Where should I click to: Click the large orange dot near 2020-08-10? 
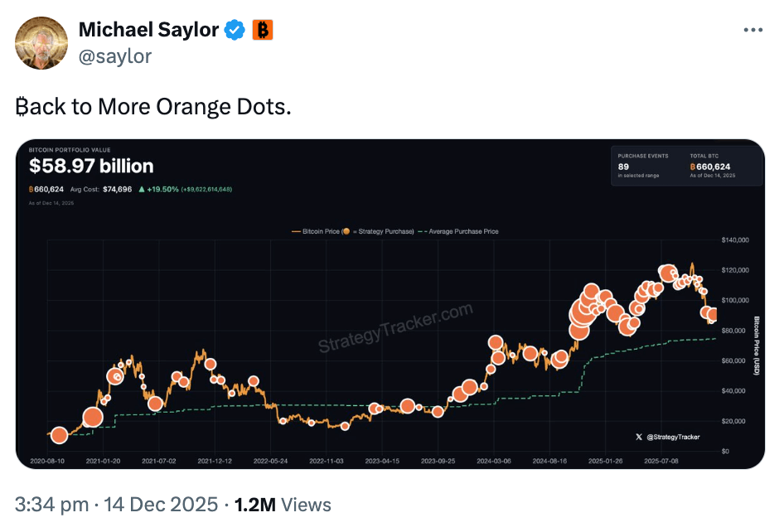coord(59,435)
